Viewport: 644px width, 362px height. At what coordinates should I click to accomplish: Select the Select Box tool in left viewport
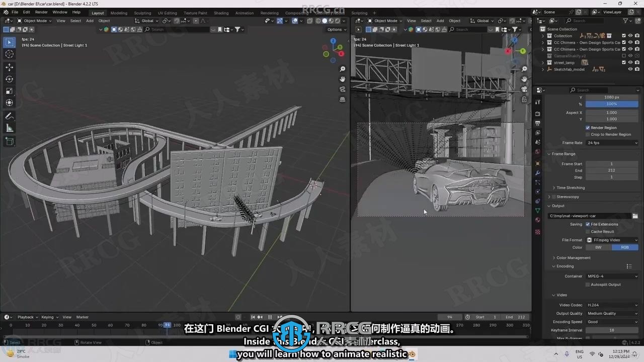[x=9, y=43]
